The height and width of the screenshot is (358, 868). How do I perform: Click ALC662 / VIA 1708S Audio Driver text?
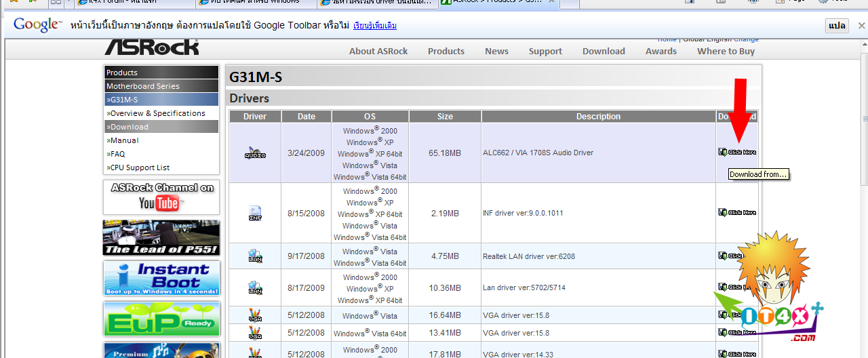538,153
